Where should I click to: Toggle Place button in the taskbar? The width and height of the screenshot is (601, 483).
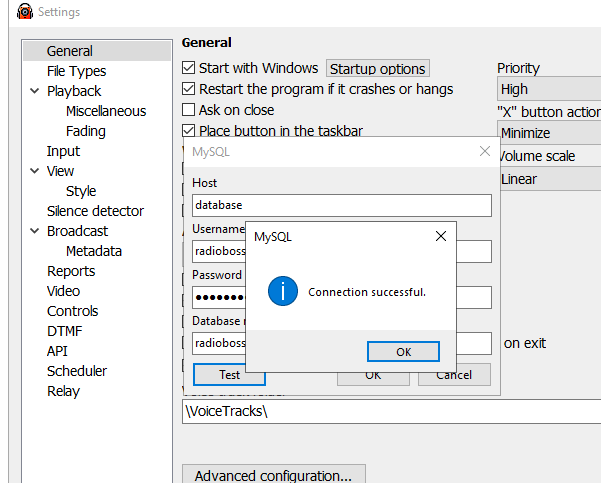(189, 130)
